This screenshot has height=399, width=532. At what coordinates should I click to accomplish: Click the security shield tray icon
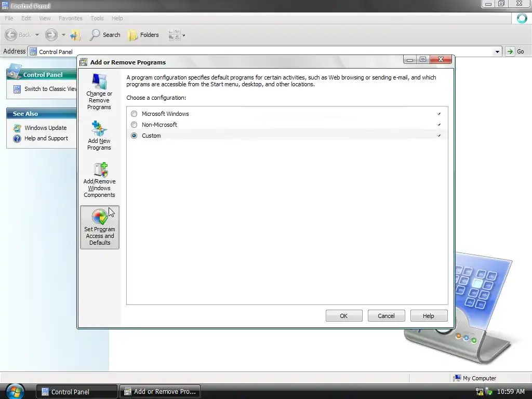(489, 392)
